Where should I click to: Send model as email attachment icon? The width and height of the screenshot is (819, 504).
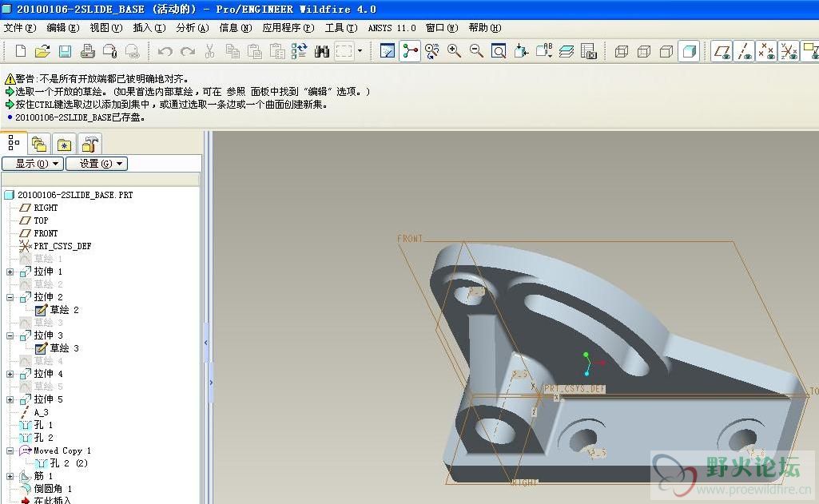[109, 51]
